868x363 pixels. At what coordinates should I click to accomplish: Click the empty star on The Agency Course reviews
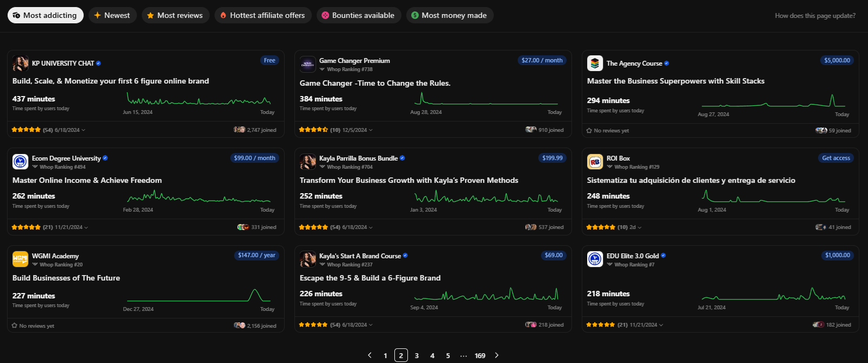589,131
